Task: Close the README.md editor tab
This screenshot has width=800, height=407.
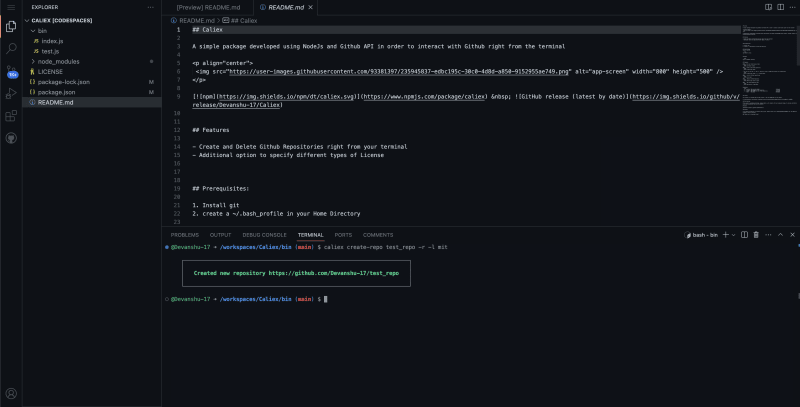Action: tap(310, 7)
